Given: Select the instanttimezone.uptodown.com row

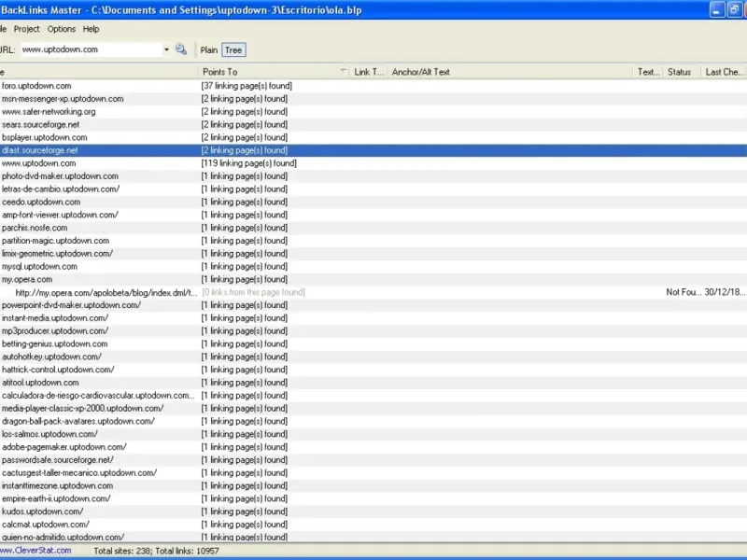Looking at the screenshot, I should click(x=373, y=485).
